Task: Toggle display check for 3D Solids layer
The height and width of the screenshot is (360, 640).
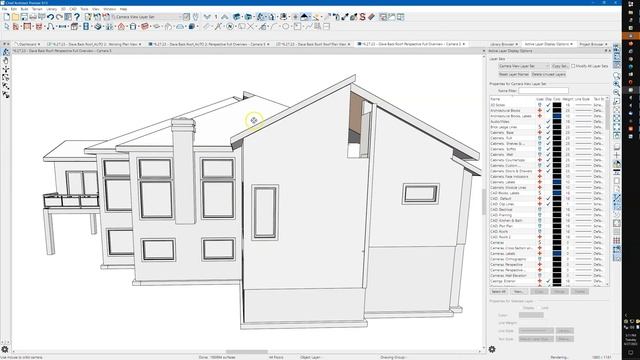Action: click(x=548, y=105)
